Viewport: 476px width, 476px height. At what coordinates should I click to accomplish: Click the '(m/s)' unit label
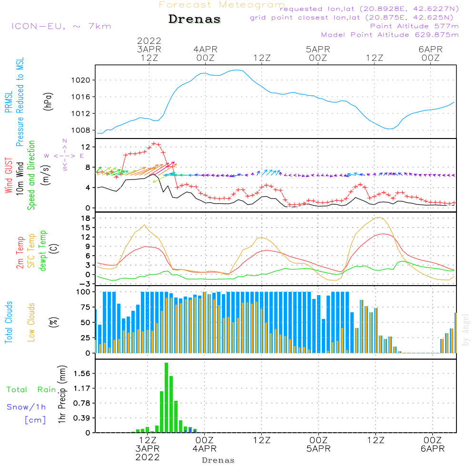[x=45, y=175]
